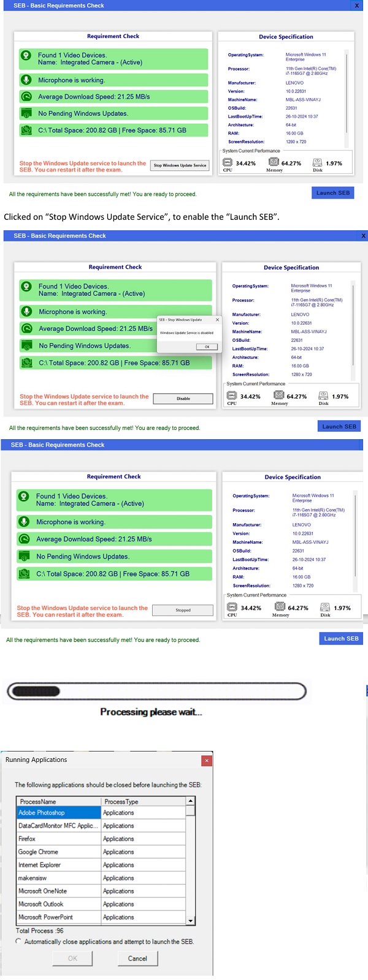The height and width of the screenshot is (980, 368).
Task: Click camera icon in window with Stop Windows Update Service button
Action: [26, 55]
